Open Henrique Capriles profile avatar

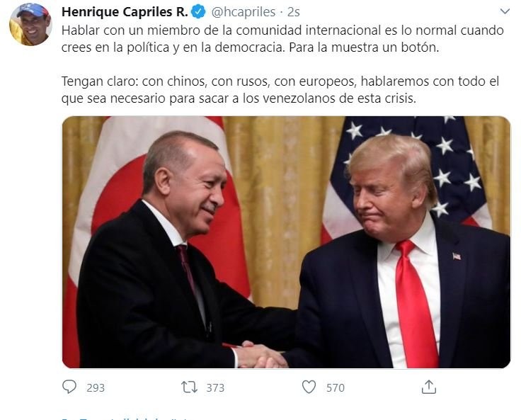click(30, 24)
